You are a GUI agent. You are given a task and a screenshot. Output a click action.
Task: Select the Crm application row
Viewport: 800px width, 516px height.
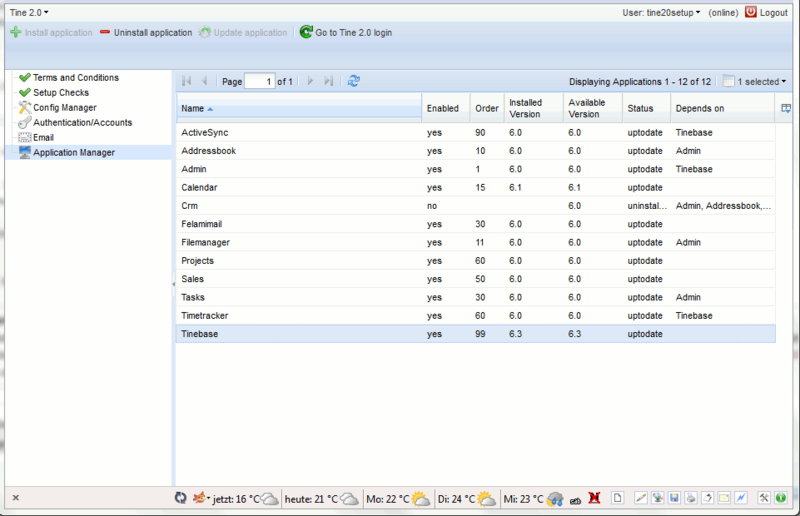tap(476, 206)
